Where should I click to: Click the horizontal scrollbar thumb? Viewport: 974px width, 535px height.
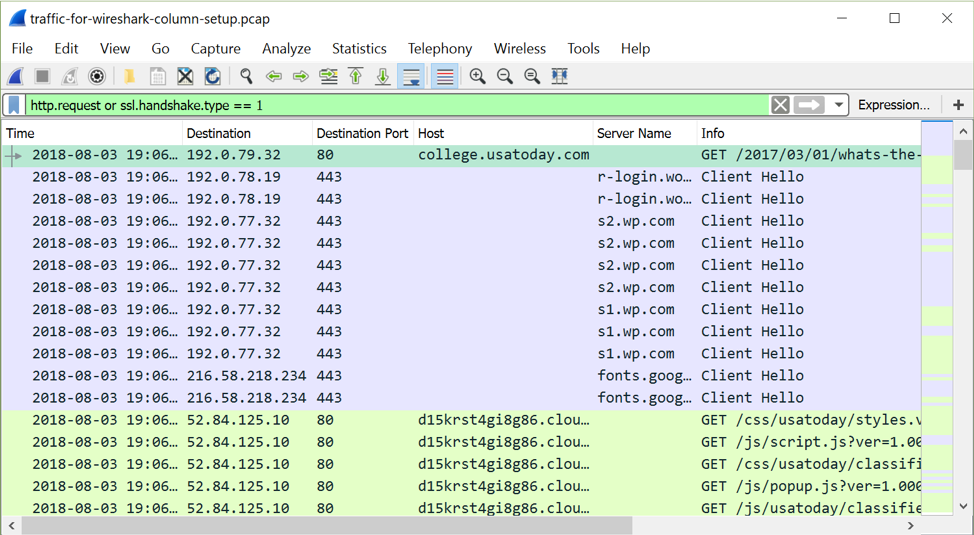tap(326, 525)
